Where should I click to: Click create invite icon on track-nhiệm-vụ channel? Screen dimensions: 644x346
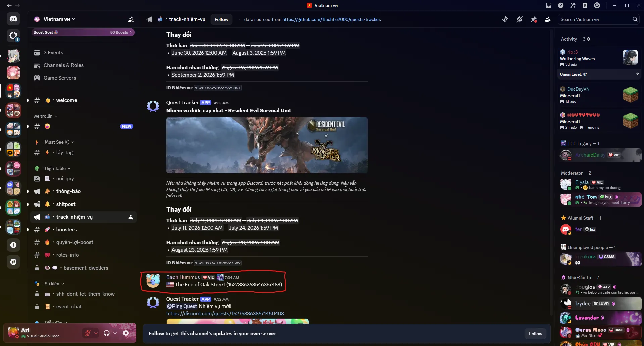click(x=131, y=217)
